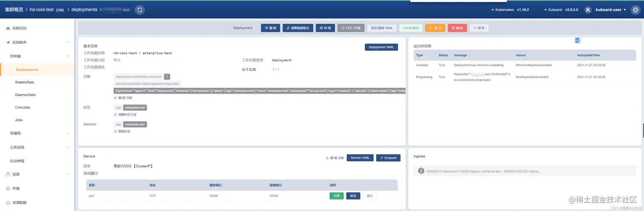644x211 pixels.
Task: Open the Service YAML button
Action: 360,158
